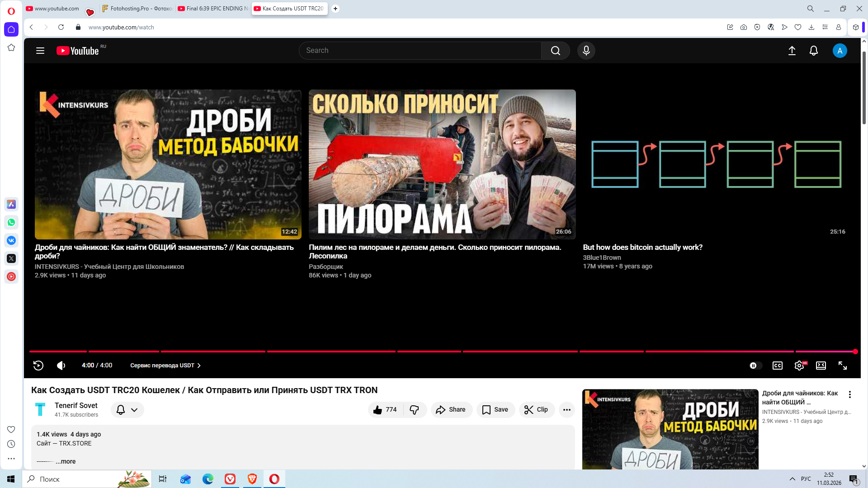Open the YouTube notifications bell
868x488 pixels.
(813, 51)
